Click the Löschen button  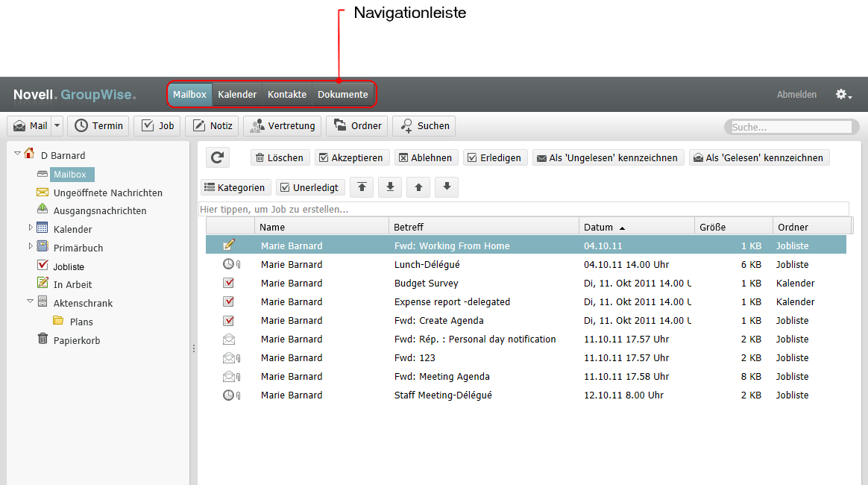(280, 157)
